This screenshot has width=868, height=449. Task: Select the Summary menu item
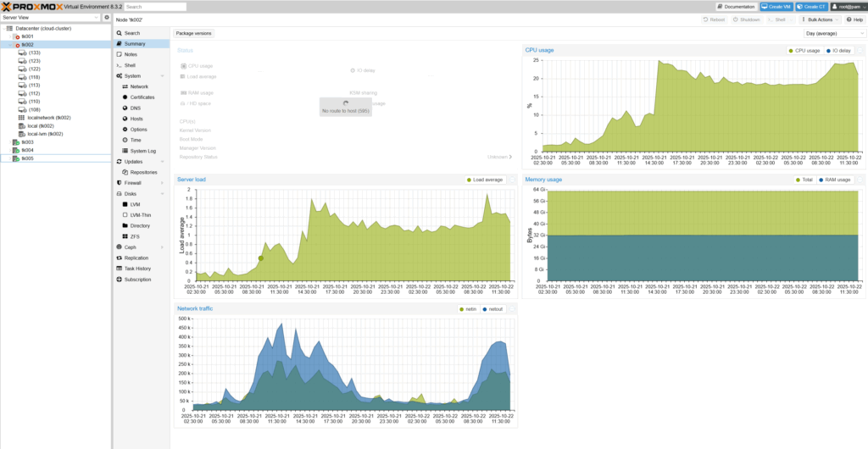tap(134, 43)
